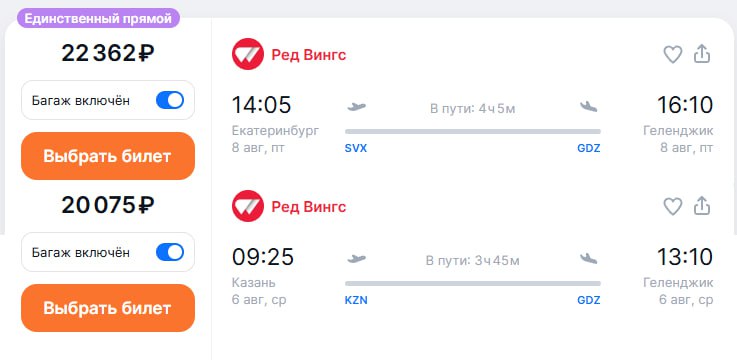Viewport: 737px width, 360px height.
Task: Click the SVX airport code link
Action: pyautogui.click(x=356, y=149)
